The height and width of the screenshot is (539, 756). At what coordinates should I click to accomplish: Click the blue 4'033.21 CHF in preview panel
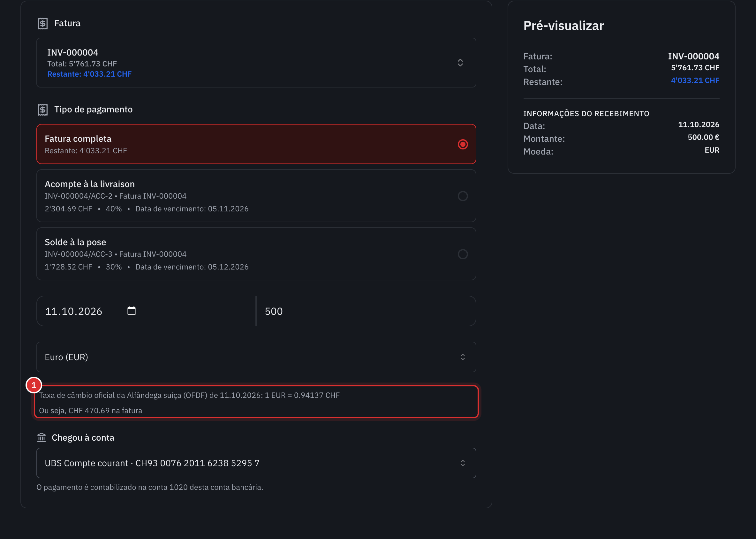(695, 81)
